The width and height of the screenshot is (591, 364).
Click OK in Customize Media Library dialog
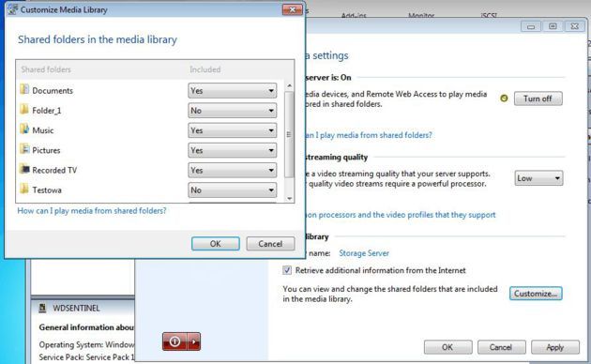click(x=215, y=244)
